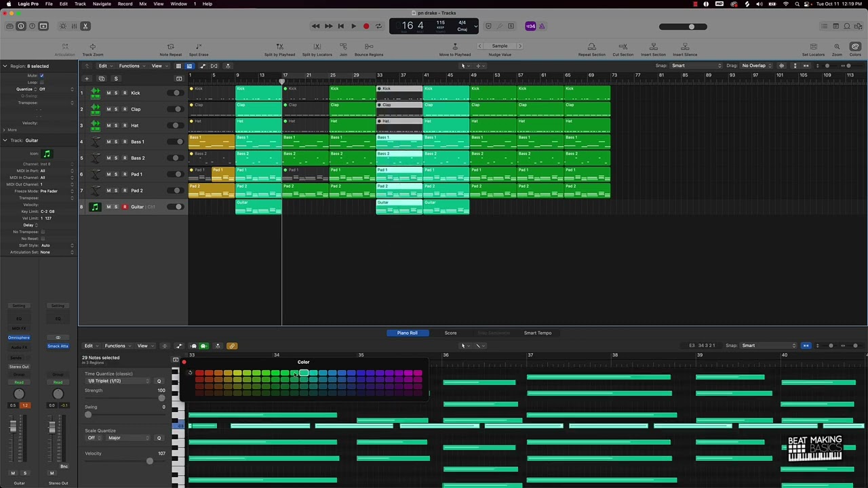This screenshot has width=868, height=488.
Task: Collapse the Track: Guitar inspector section
Action: (5, 140)
